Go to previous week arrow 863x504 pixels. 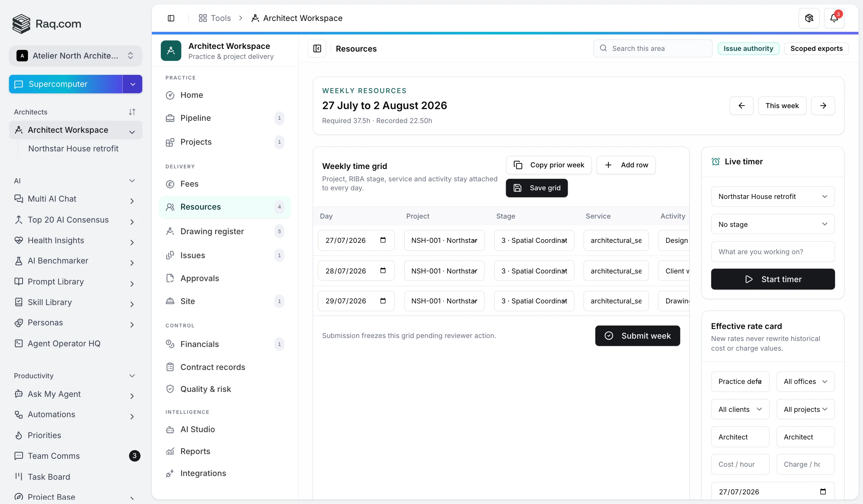(x=741, y=106)
